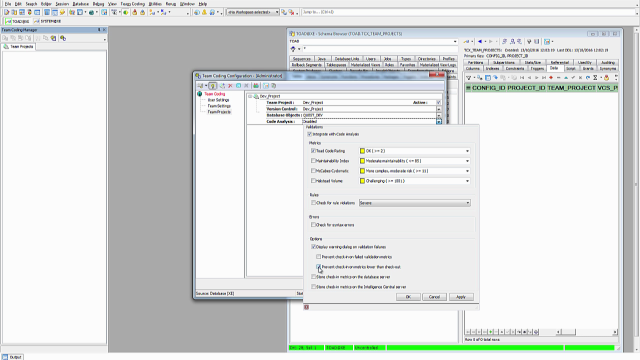The height and width of the screenshot is (360, 640).
Task: Click the filter funnel icon in data grid toolbar
Action: 469,78
